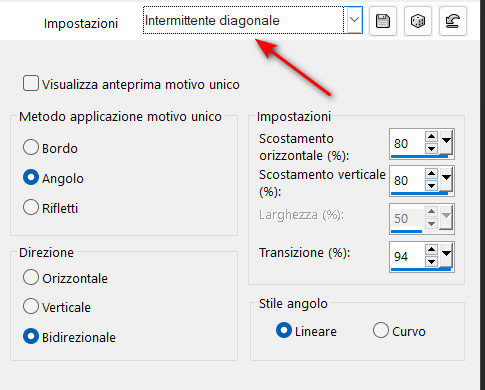Enable Visualizza anteprima motivo unico checkbox
The width and height of the screenshot is (485, 390).
31,83
